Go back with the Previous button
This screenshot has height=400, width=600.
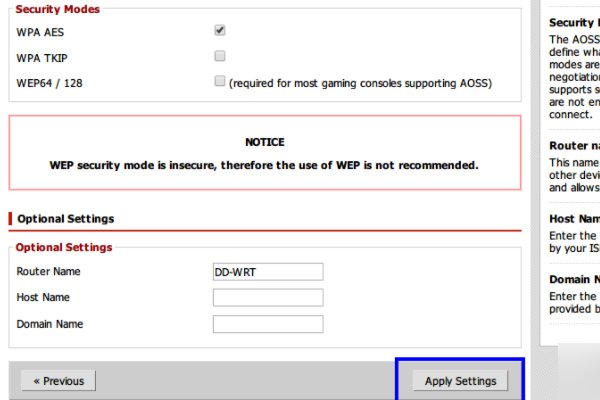click(59, 381)
